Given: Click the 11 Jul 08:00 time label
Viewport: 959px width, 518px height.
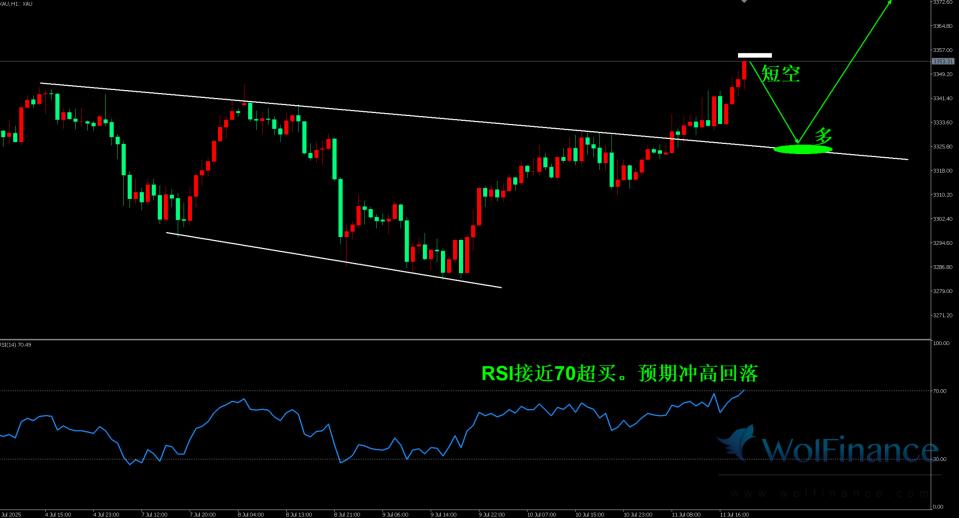Looking at the screenshot, I should click(x=686, y=515).
